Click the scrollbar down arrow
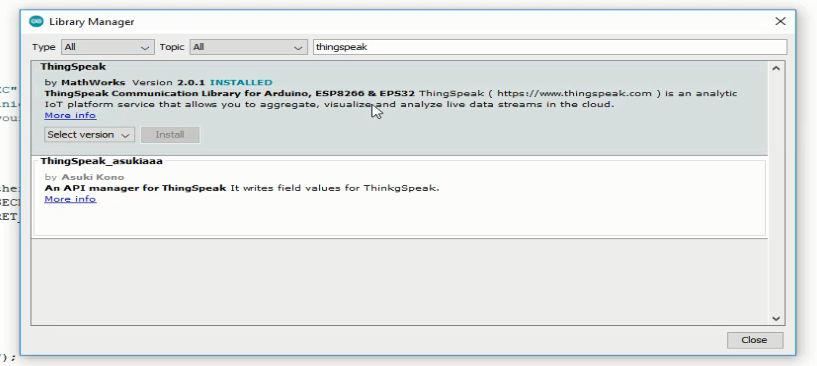 pyautogui.click(x=776, y=319)
